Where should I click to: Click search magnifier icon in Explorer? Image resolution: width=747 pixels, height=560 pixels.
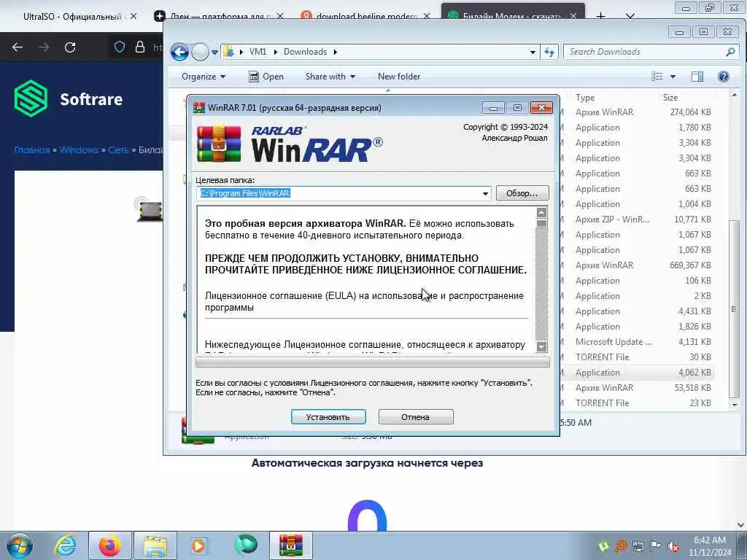[730, 52]
